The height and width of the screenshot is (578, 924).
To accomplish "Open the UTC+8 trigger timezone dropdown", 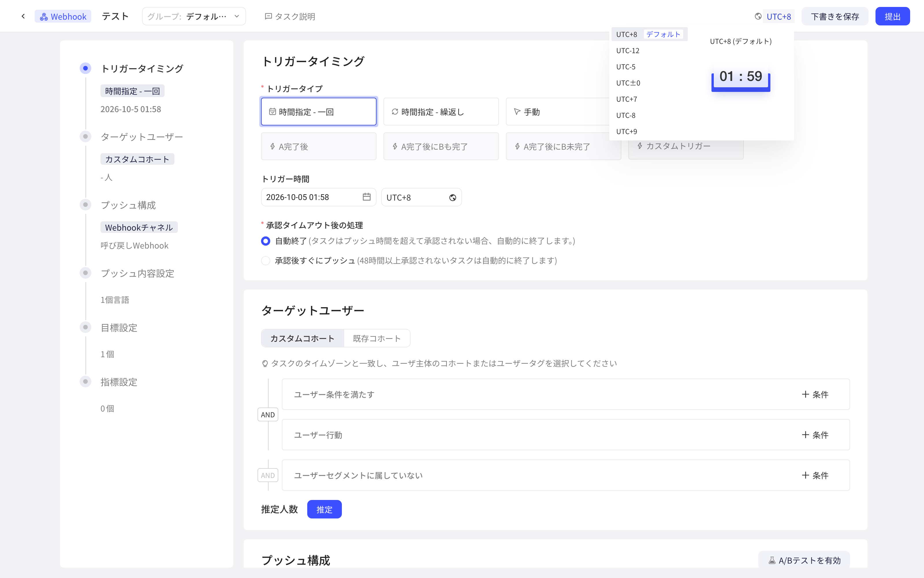I will pos(421,197).
